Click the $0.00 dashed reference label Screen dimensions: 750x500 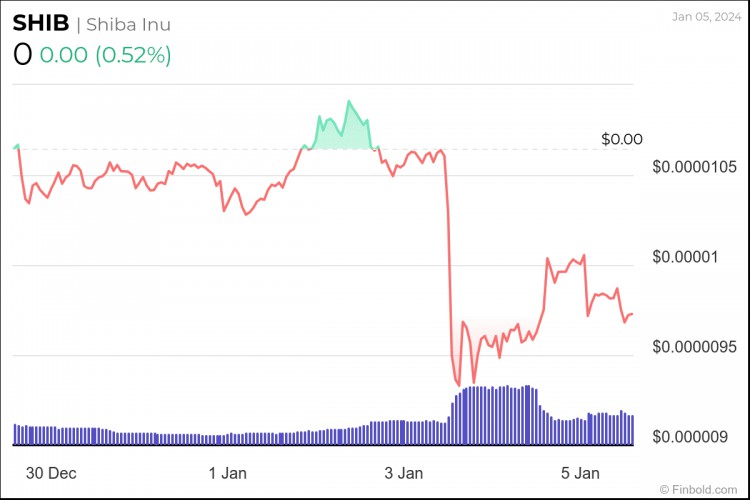click(x=622, y=139)
